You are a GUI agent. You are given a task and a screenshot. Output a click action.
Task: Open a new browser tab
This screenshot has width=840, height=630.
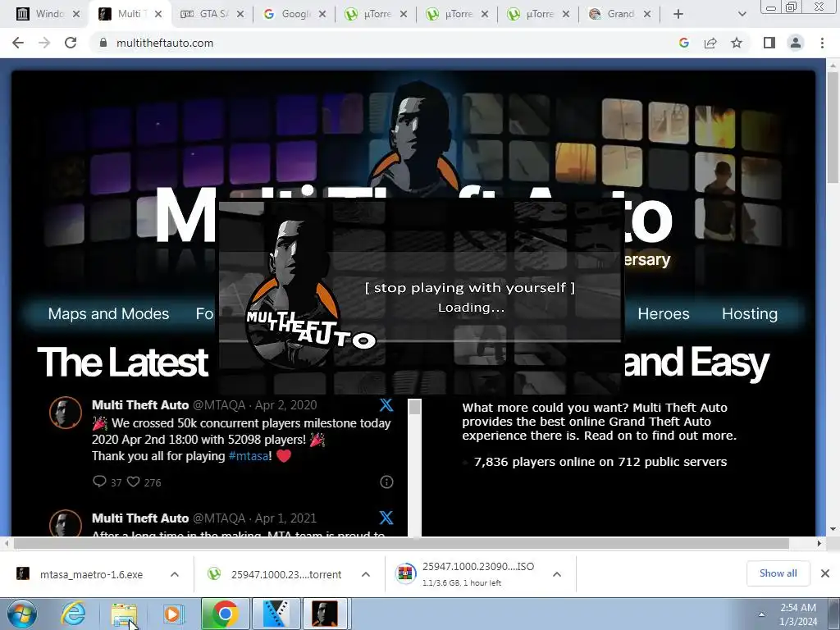678,14
